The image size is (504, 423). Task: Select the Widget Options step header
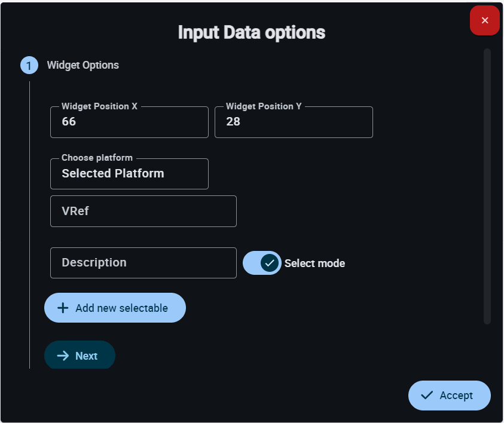point(83,65)
